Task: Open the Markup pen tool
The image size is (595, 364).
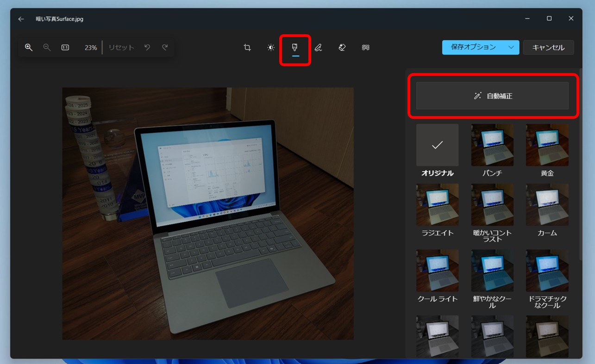Action: tap(318, 47)
